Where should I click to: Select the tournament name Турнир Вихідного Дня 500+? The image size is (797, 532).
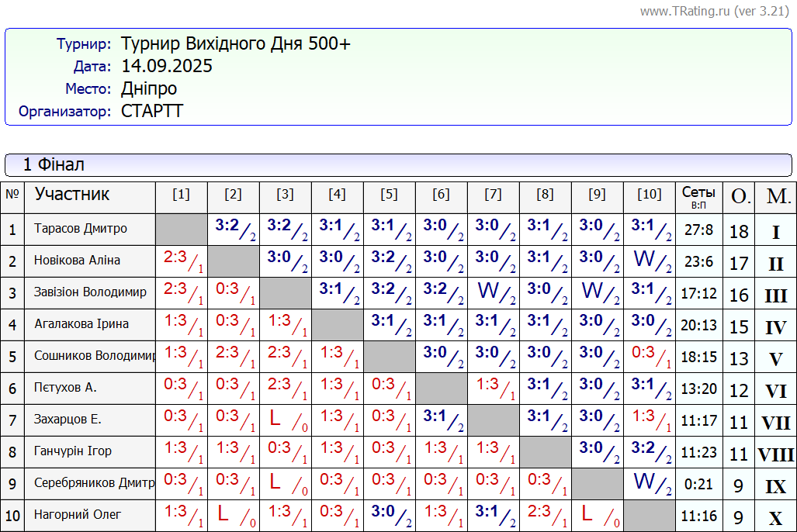(236, 43)
